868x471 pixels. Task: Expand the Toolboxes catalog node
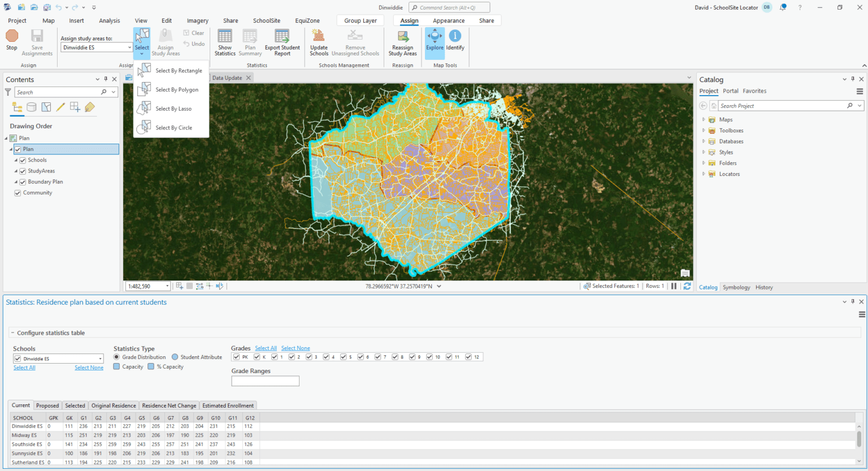tap(704, 131)
